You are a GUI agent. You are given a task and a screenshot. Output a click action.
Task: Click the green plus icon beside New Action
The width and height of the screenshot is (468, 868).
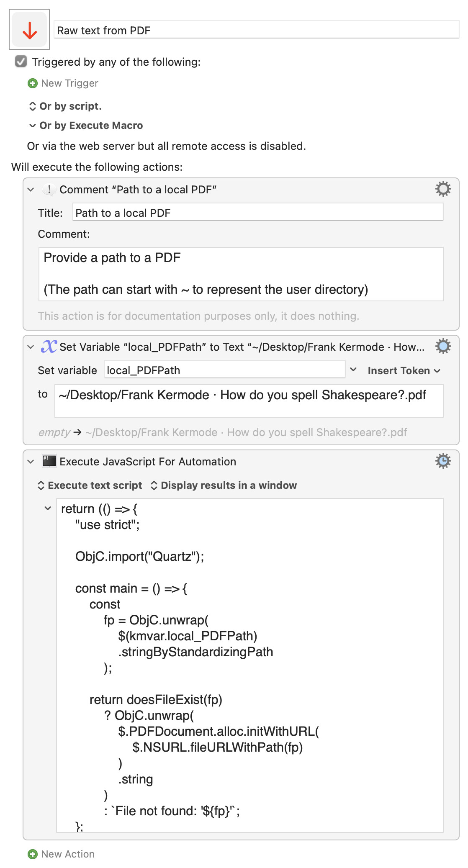(32, 854)
